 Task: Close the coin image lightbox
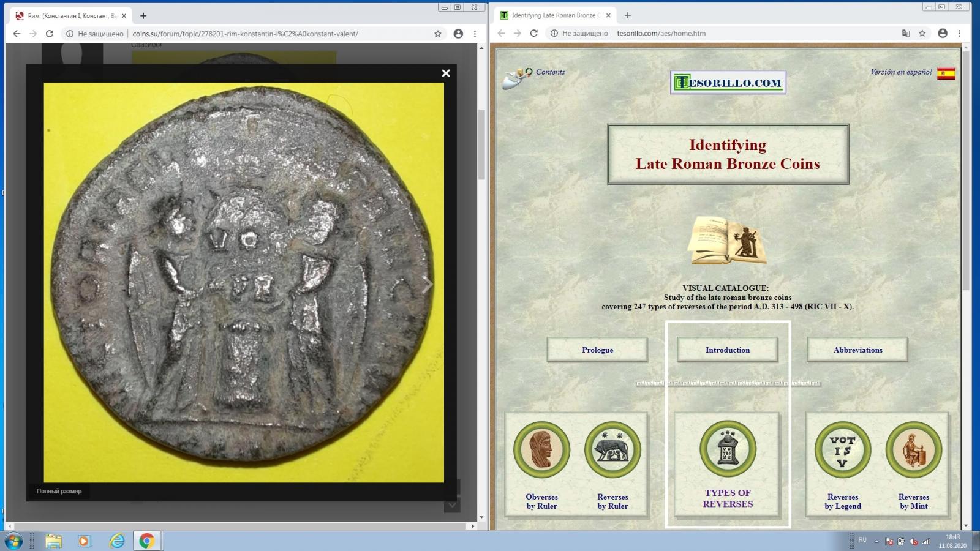tap(446, 73)
